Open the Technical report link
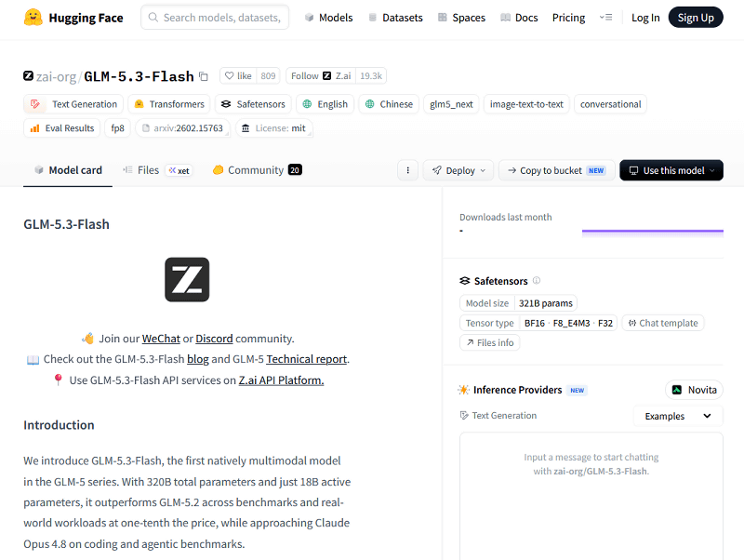 tap(307, 359)
